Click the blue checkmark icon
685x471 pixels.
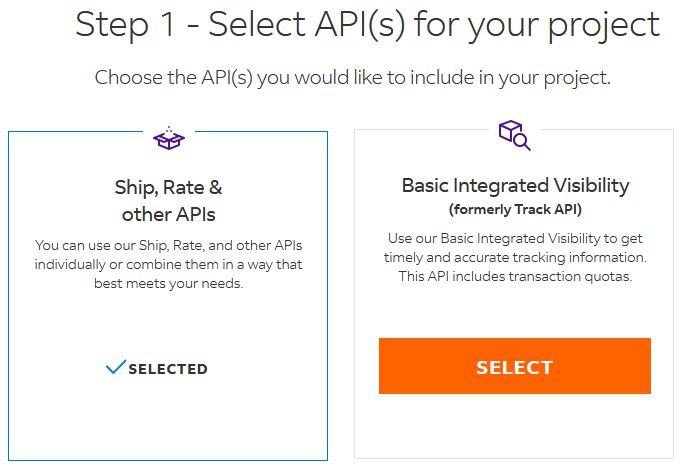tap(115, 368)
